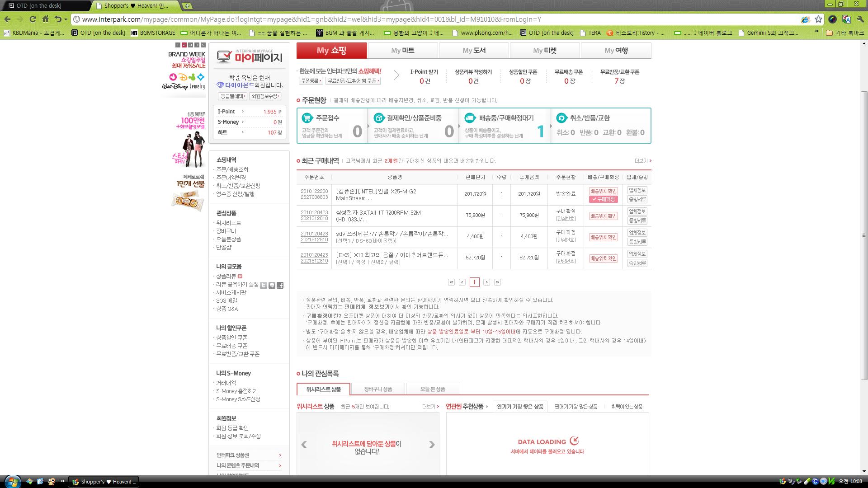
Task: Open 주문/배송조회 in sidebar
Action: 232,169
